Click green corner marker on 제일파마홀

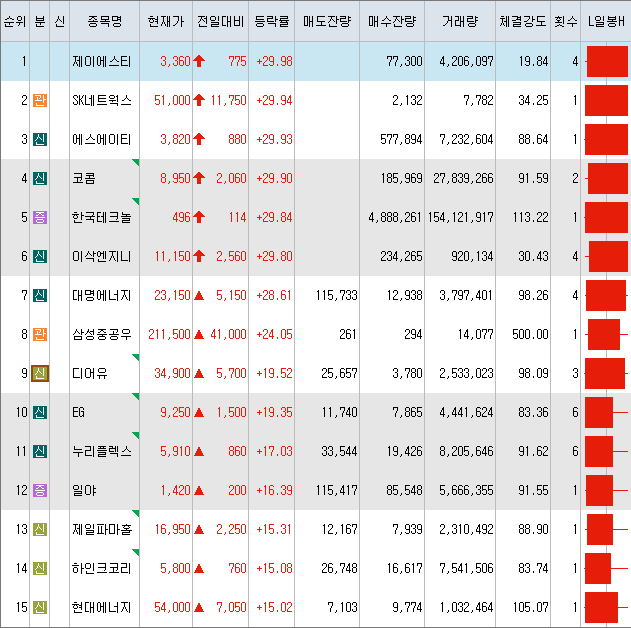click(x=136, y=513)
